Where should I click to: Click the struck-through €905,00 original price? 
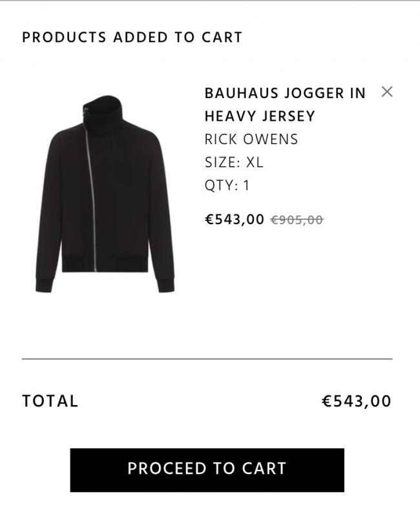point(297,220)
